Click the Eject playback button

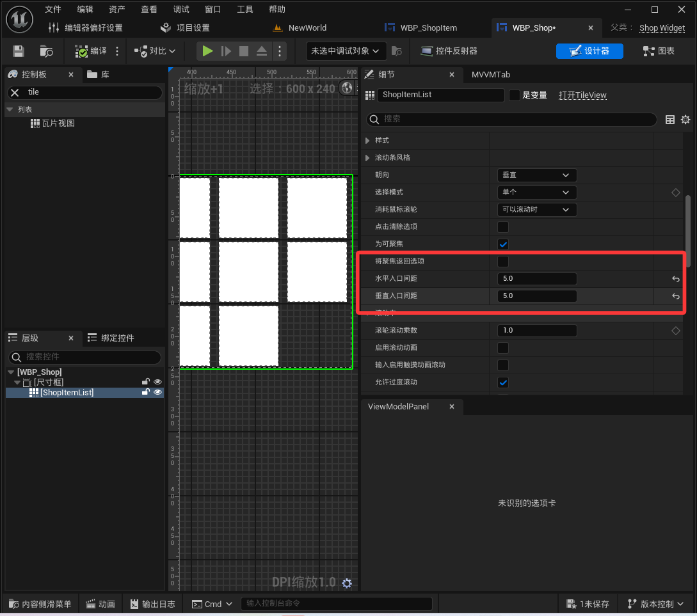point(262,51)
